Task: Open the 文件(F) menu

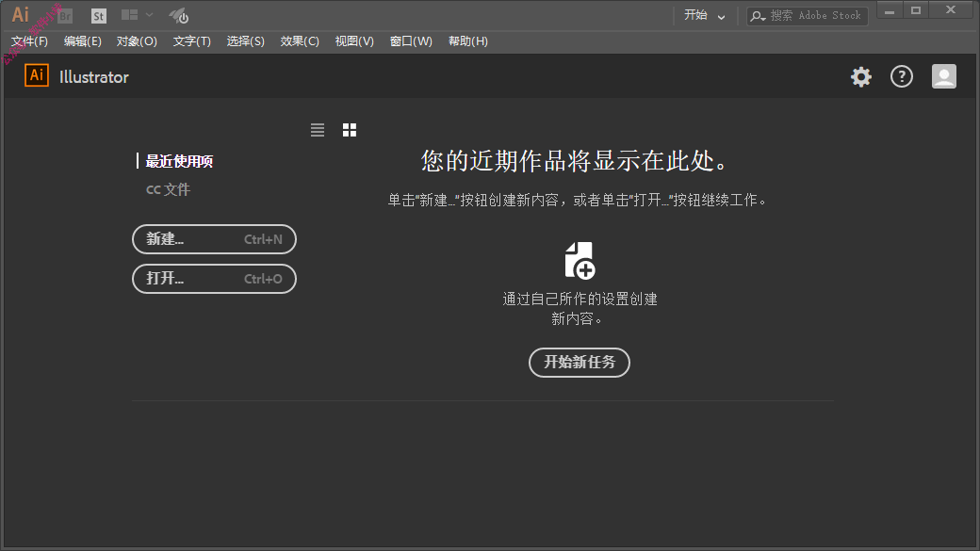Action: [29, 41]
